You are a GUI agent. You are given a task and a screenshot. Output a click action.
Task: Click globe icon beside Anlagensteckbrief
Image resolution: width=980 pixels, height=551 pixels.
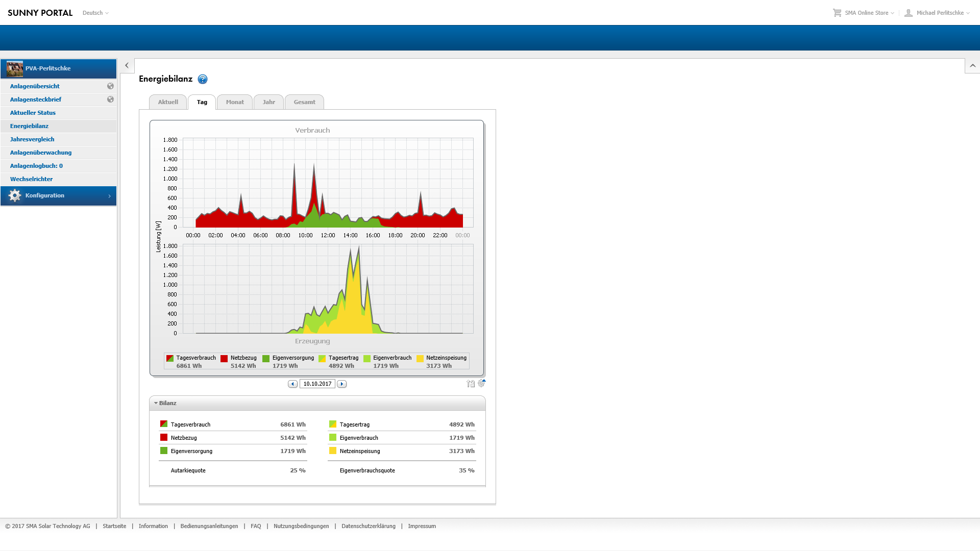pyautogui.click(x=110, y=99)
